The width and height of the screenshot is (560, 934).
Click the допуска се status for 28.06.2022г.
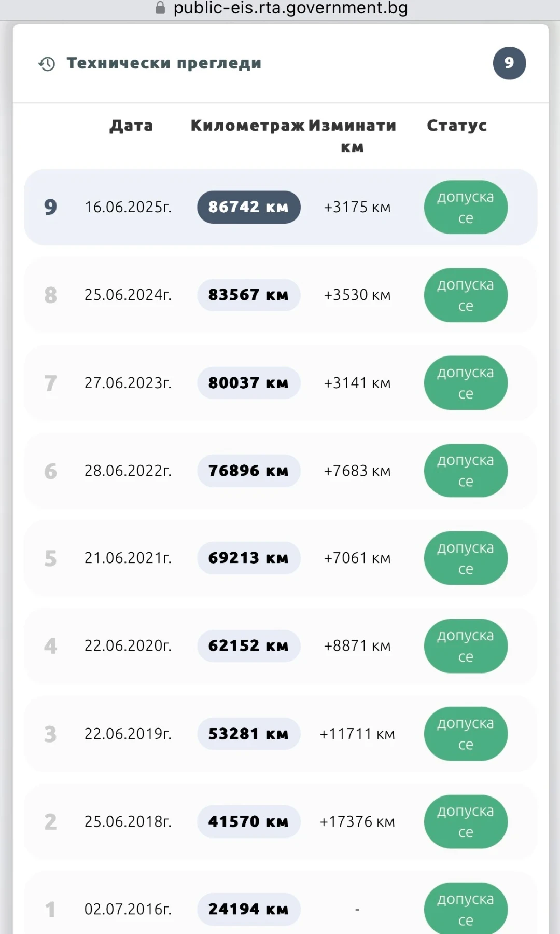click(465, 471)
